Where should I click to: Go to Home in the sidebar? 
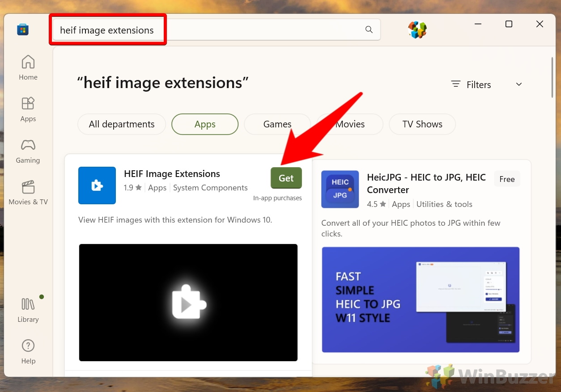28,67
